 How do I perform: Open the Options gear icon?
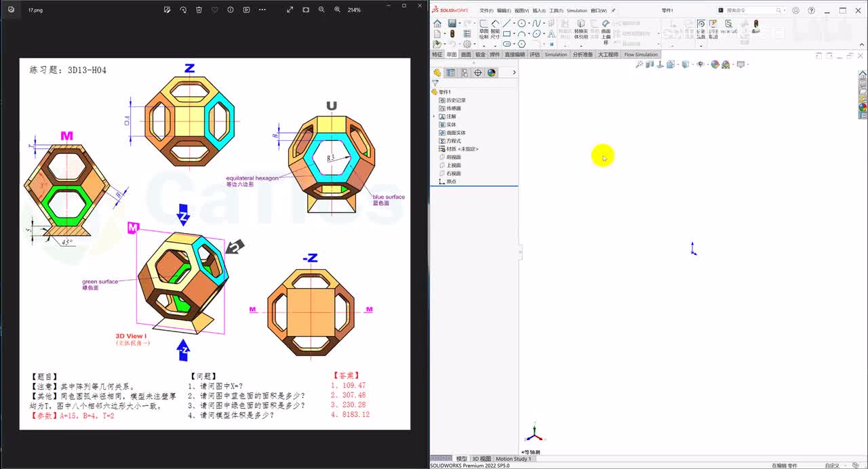point(467,44)
